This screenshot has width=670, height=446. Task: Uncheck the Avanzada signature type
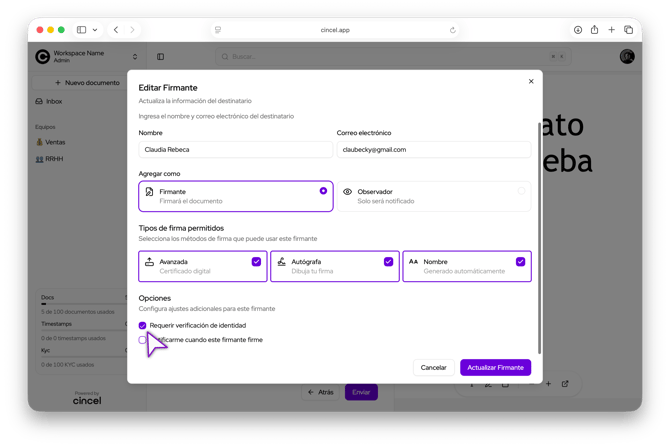coord(256,262)
